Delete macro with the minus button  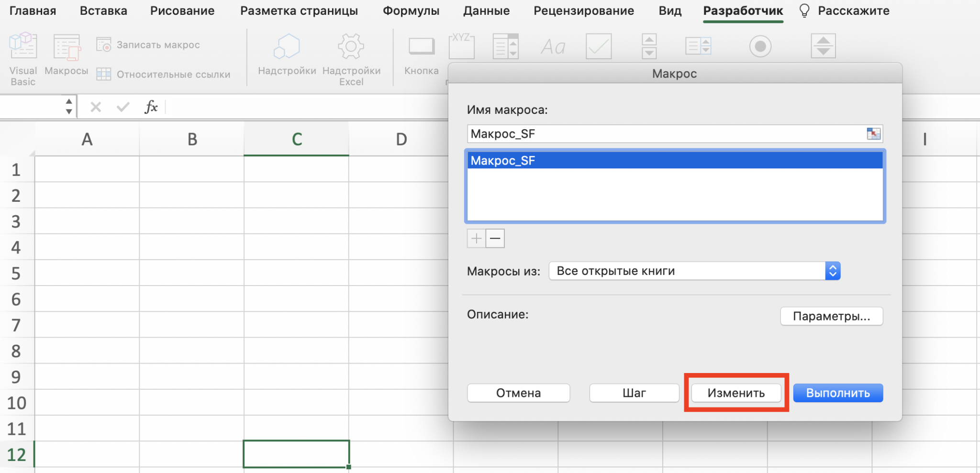pos(495,238)
